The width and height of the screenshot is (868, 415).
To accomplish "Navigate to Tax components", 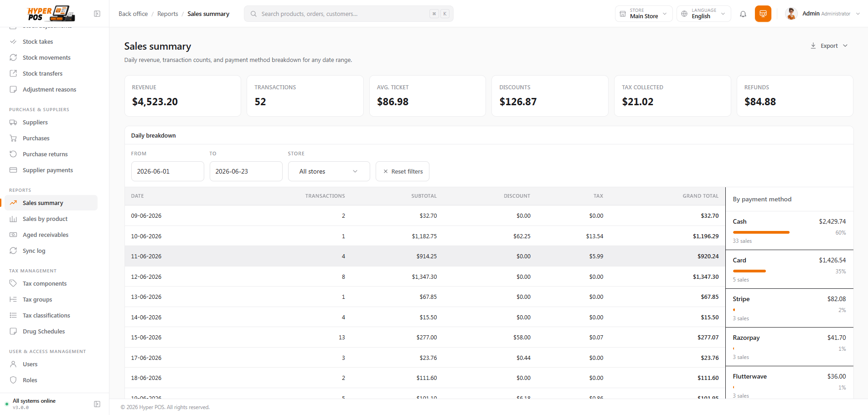I will 51,283.
